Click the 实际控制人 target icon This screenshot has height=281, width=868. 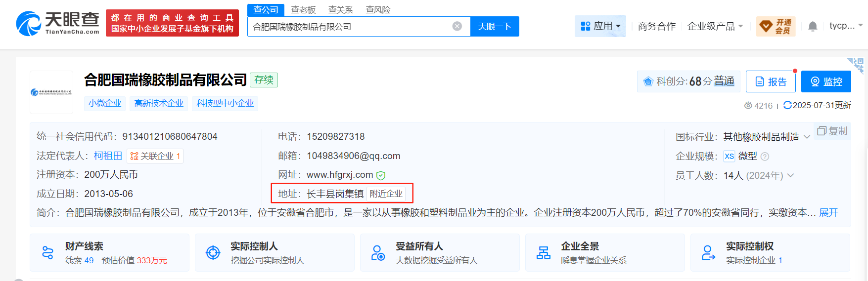pos(213,253)
